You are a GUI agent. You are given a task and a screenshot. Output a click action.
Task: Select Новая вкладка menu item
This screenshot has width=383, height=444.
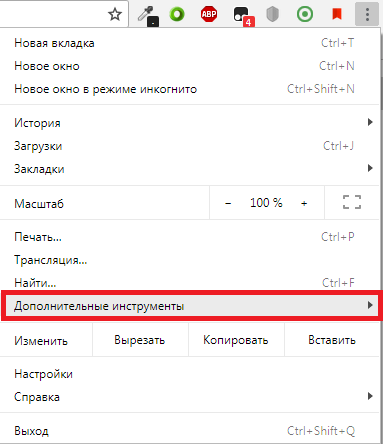(x=190, y=43)
